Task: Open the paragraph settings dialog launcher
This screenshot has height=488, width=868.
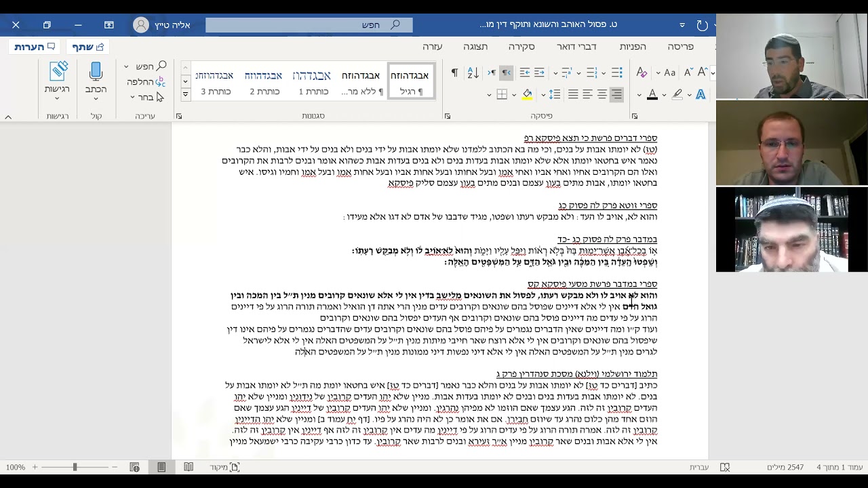Action: [x=448, y=117]
